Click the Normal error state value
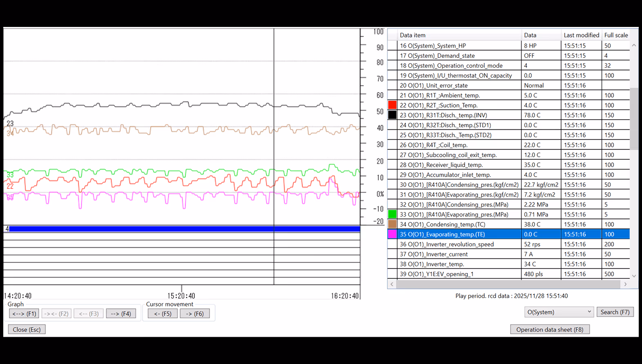 pyautogui.click(x=534, y=85)
